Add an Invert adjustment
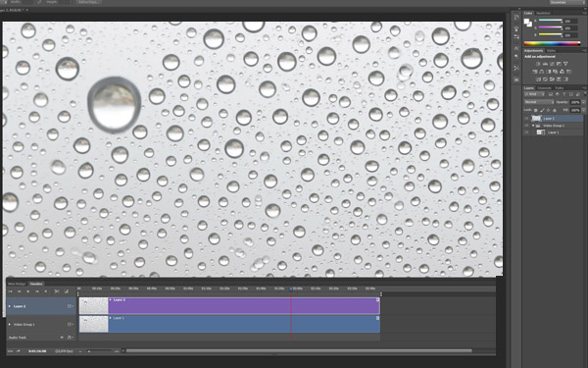The image size is (588, 368). coord(538,79)
